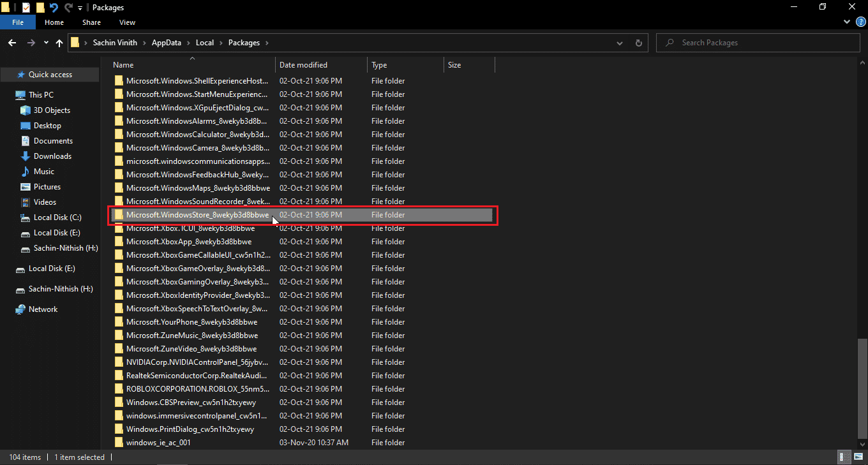Select RealtekSemiconductorCorp.RealtekAudio folder name

coord(197,376)
